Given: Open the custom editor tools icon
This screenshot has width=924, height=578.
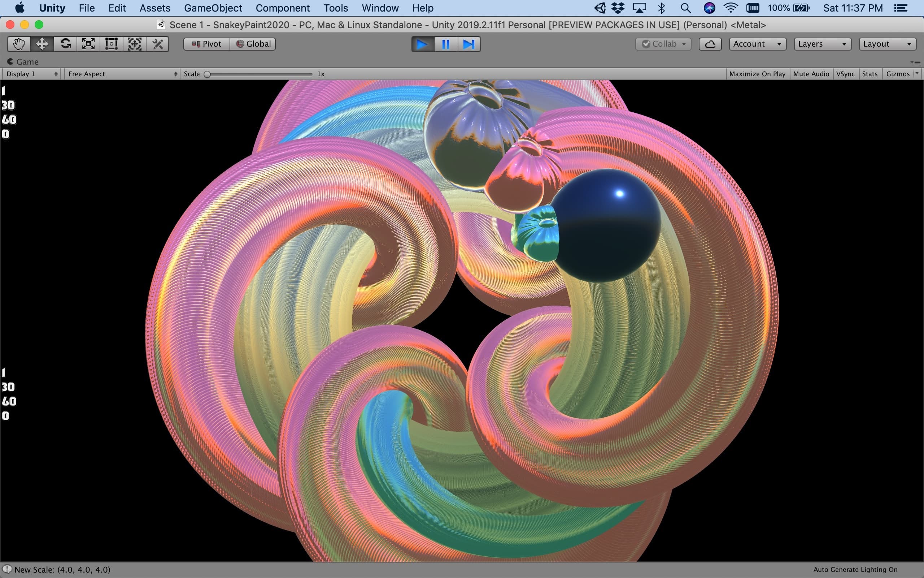Looking at the screenshot, I should coord(157,44).
